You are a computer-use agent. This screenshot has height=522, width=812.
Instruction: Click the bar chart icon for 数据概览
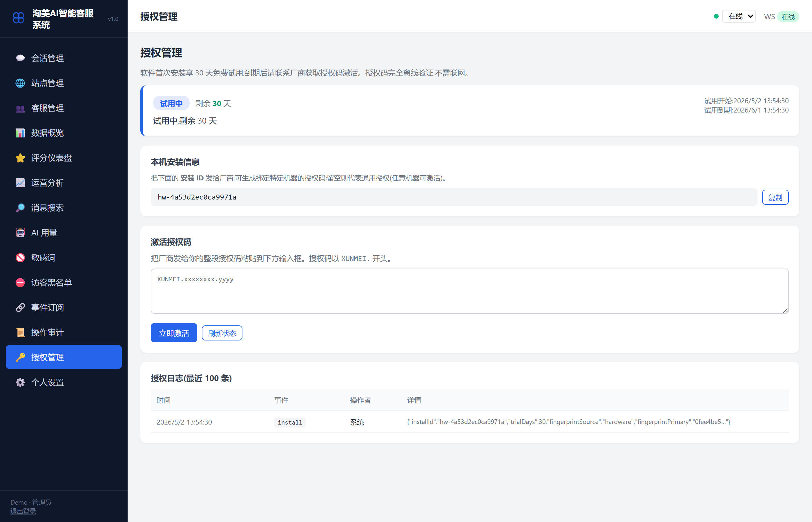pyautogui.click(x=20, y=133)
